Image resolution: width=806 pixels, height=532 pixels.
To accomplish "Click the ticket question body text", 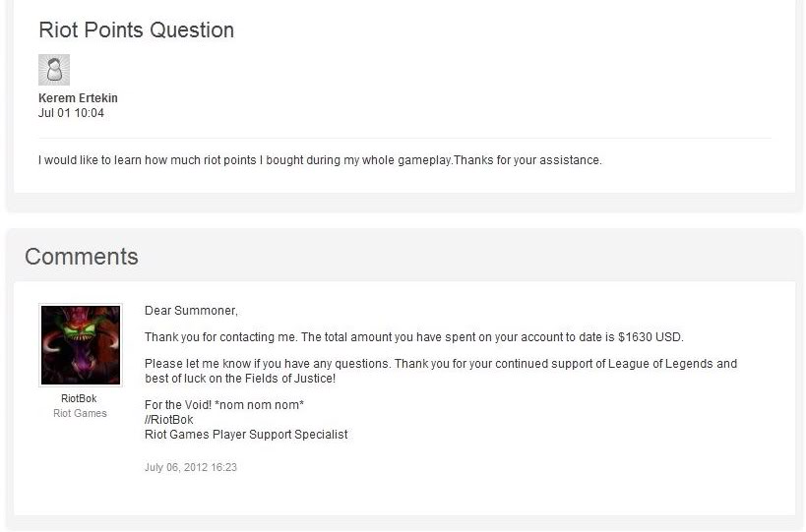I will (x=320, y=160).
